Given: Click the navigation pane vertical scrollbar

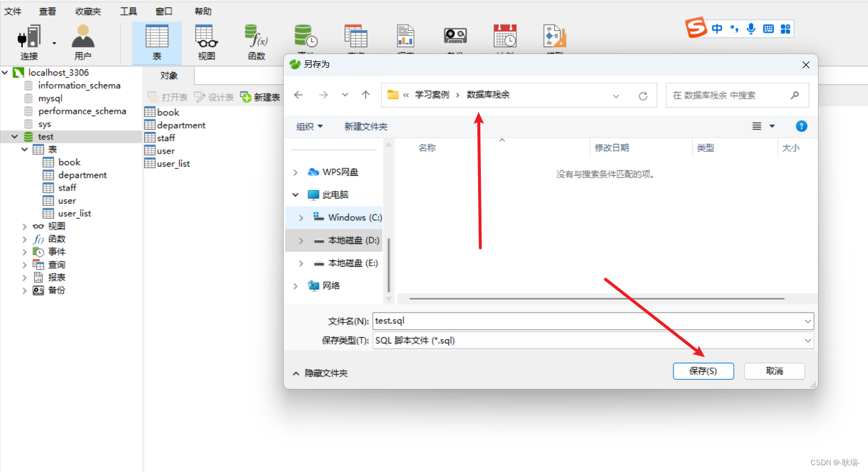Looking at the screenshot, I should click(389, 265).
